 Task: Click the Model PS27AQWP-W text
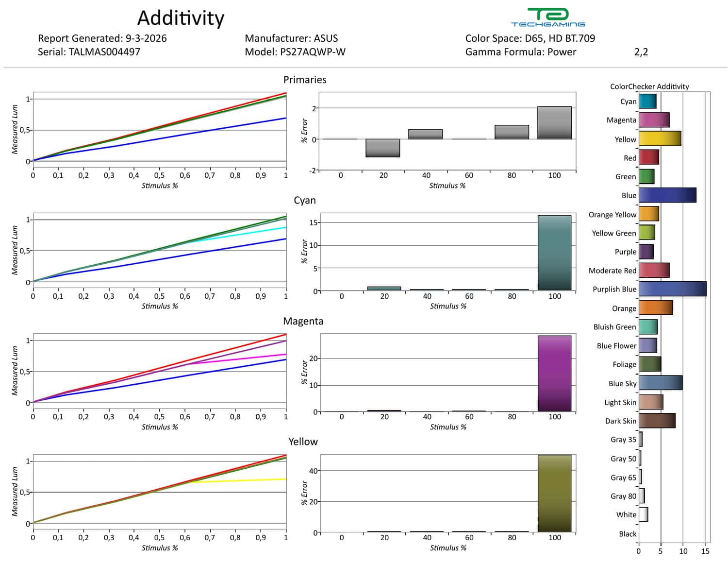tap(295, 52)
